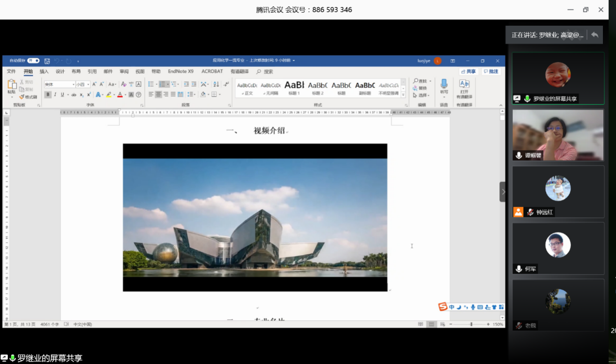Toggle 何军's microphone icon
The height and width of the screenshot is (364, 616).
tap(519, 269)
